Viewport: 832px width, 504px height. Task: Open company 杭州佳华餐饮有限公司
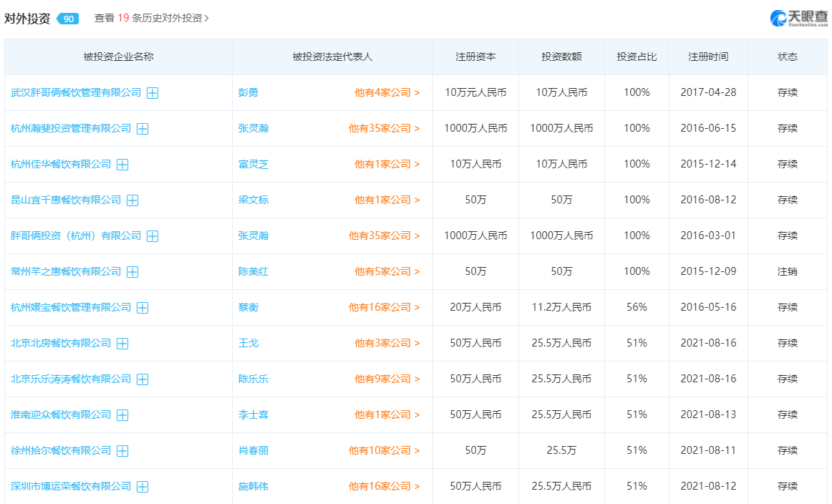(x=61, y=164)
